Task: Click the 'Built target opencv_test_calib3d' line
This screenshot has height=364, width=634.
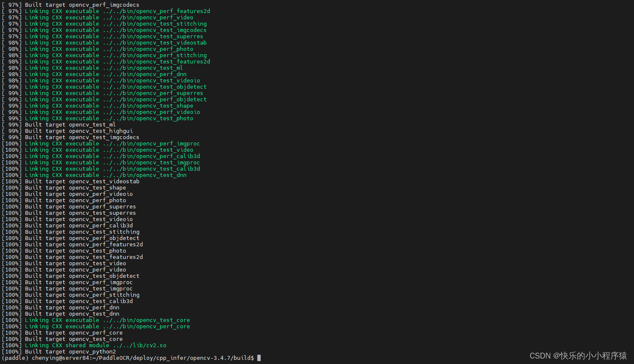Action: [67, 301]
